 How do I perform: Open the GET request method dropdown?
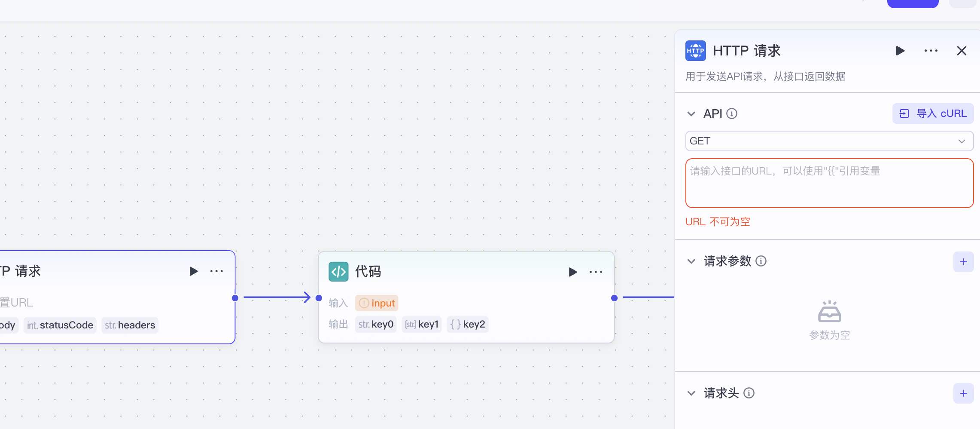829,141
